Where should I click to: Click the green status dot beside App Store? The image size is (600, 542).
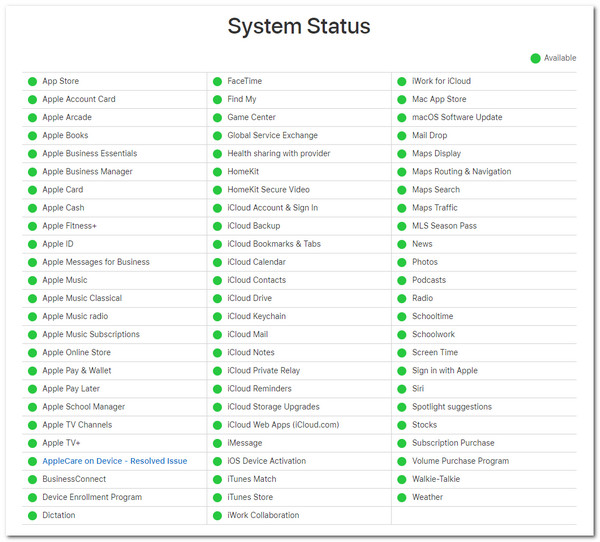[33, 82]
